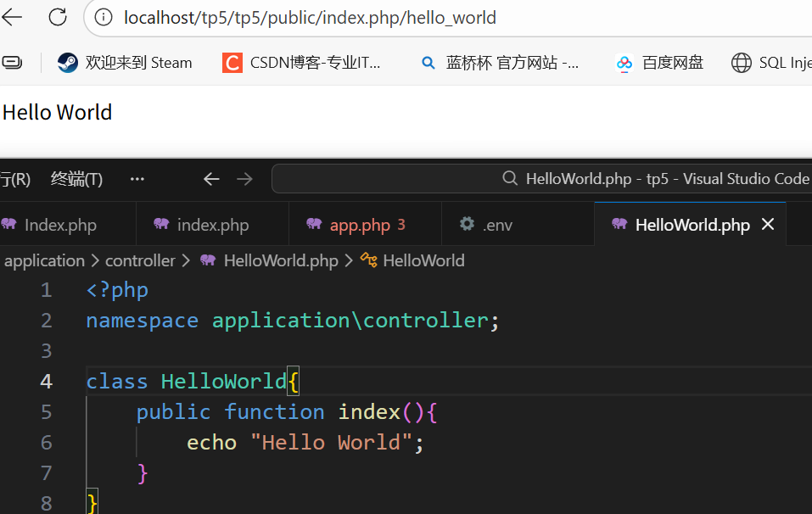Click the site information icon in address bar
Screen dimensions: 812x514
103,17
